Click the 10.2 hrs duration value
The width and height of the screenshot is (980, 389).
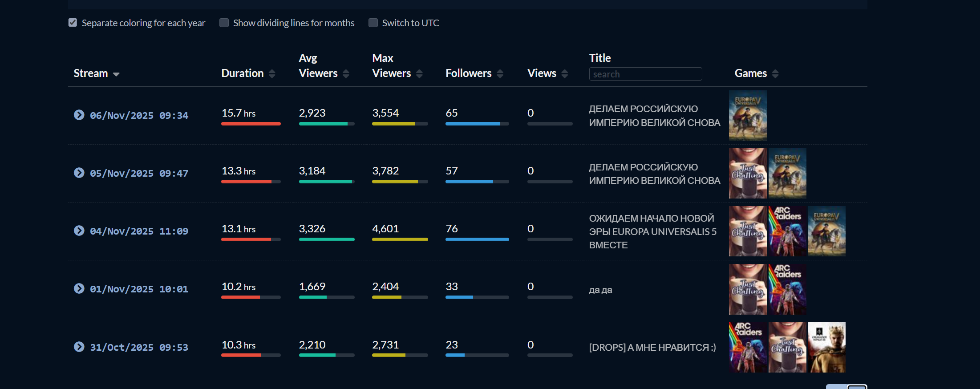(x=239, y=287)
